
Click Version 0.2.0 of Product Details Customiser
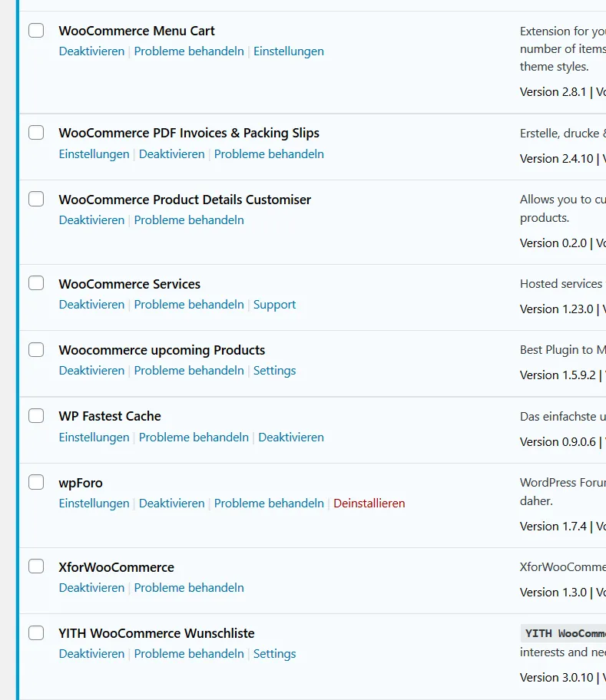553,243
